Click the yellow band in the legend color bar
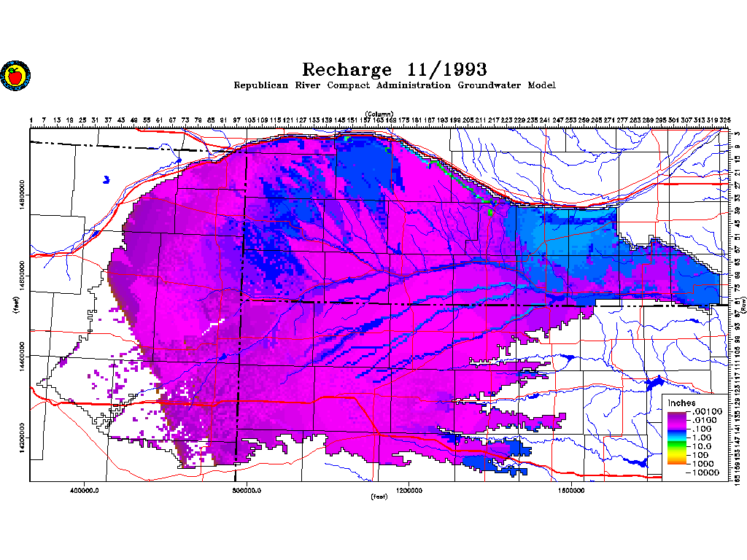 677,454
